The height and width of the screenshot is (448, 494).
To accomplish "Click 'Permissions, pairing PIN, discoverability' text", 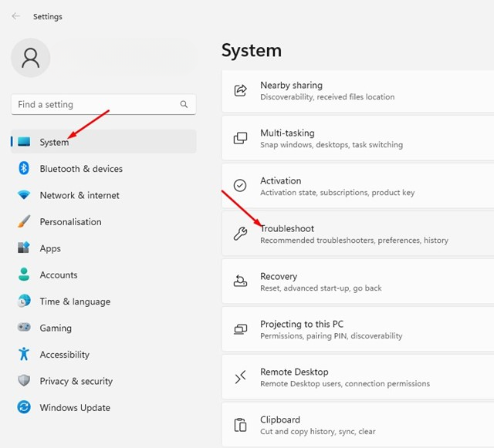I will pos(331,336).
